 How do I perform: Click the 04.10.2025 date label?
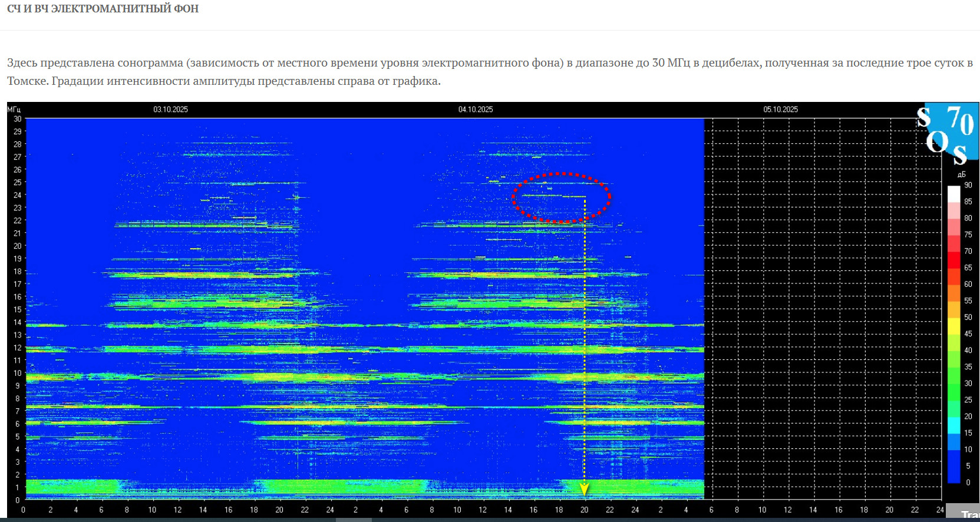pos(476,110)
